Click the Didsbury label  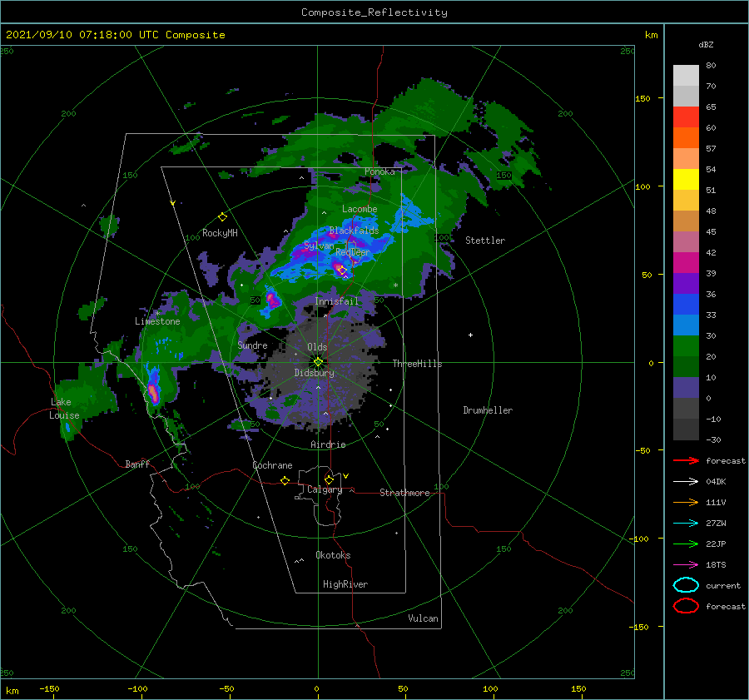tap(314, 373)
